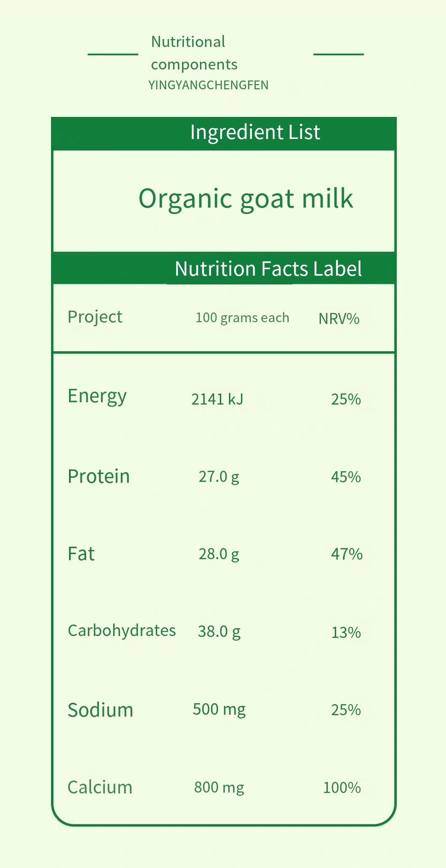Click the 800 mg calcium value
This screenshot has width=446, height=868.
(x=219, y=787)
